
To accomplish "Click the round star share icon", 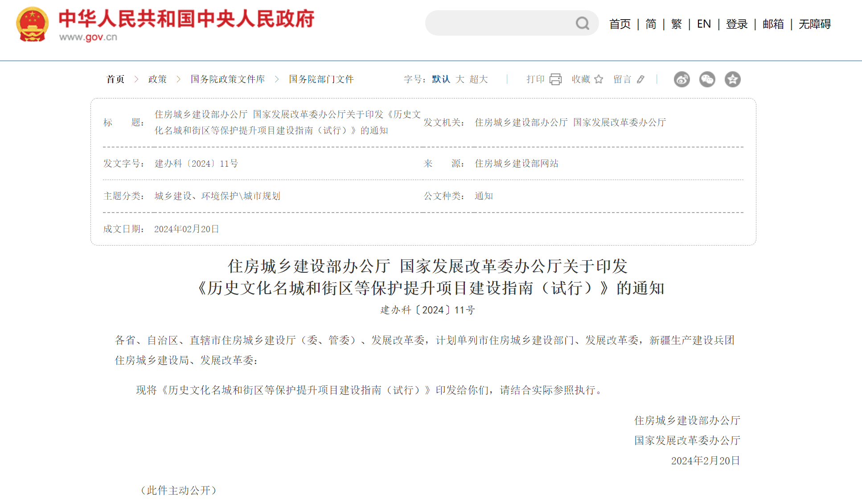I will (732, 79).
